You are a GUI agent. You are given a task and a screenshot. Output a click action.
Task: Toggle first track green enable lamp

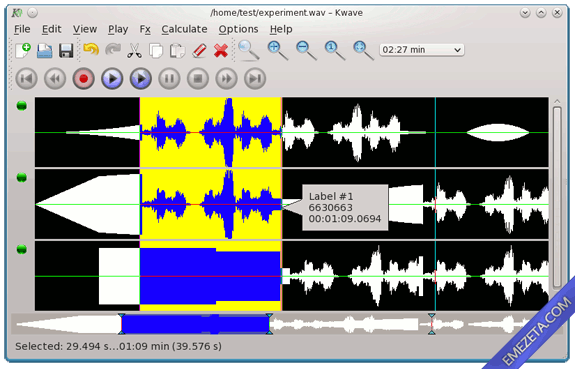pos(22,106)
